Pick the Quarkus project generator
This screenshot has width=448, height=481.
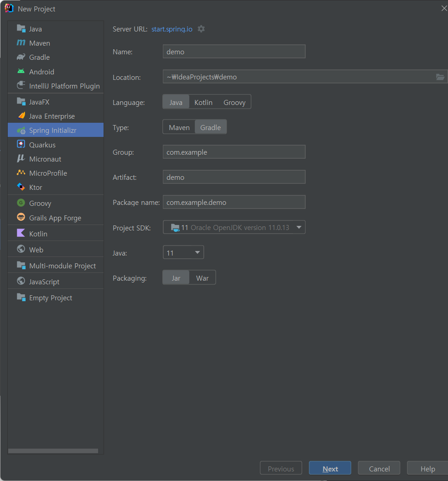tap(56, 145)
